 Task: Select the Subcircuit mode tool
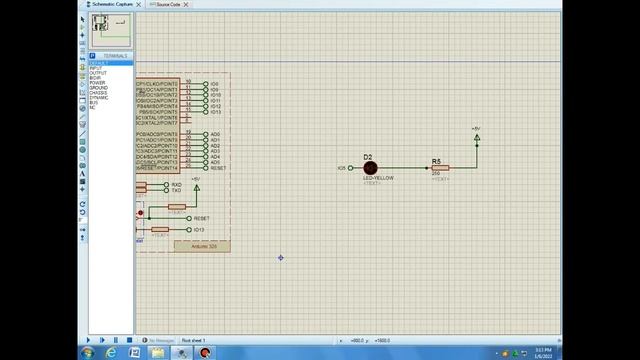[x=82, y=67]
